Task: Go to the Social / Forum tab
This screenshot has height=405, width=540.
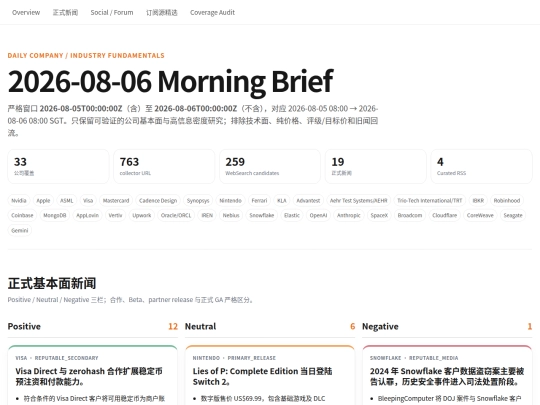Action: (x=112, y=12)
